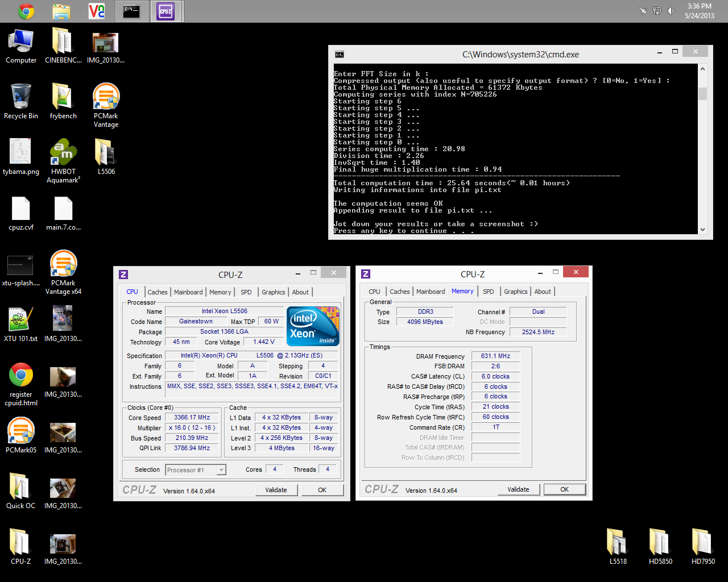The width and height of the screenshot is (728, 582).
Task: Open Memory tab in left CPU-Z window
Action: point(220,292)
